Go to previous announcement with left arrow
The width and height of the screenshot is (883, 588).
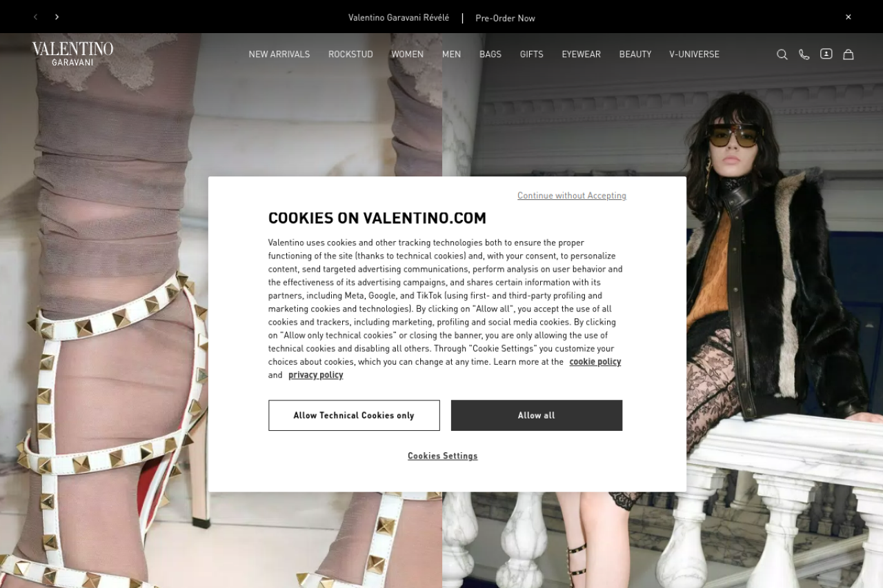[x=36, y=17]
